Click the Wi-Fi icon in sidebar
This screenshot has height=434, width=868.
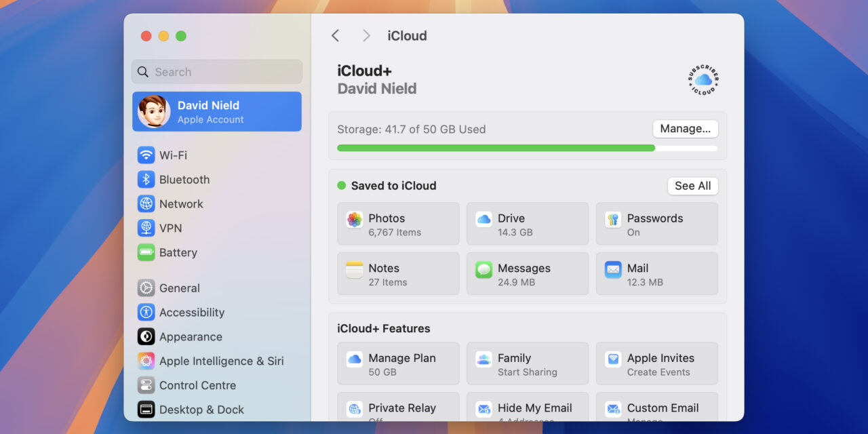pos(146,155)
